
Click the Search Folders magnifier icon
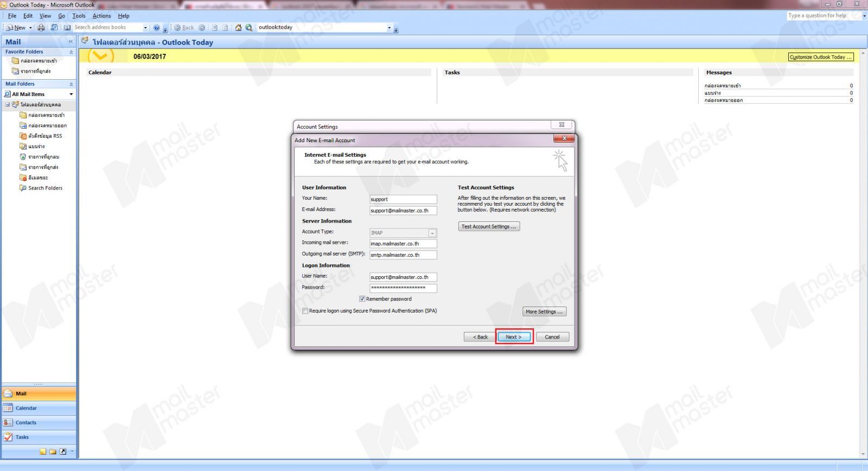coord(23,188)
